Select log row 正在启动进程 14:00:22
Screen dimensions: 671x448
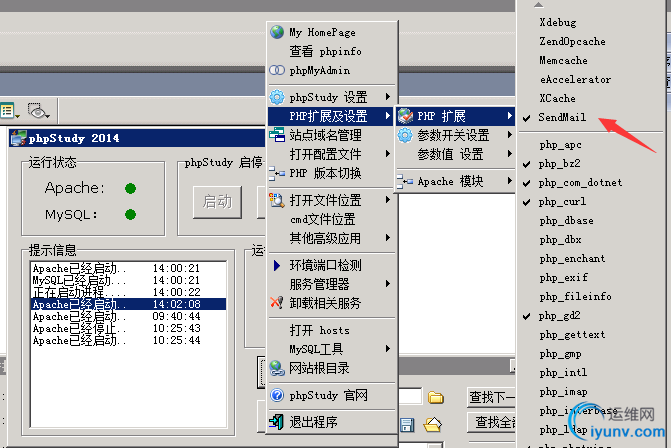pos(128,292)
